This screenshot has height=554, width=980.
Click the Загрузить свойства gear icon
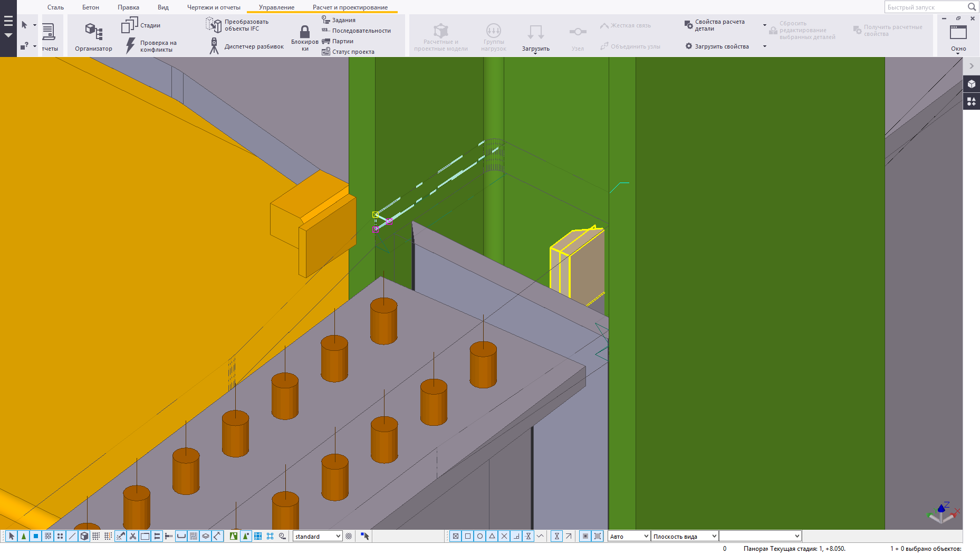[x=688, y=46]
